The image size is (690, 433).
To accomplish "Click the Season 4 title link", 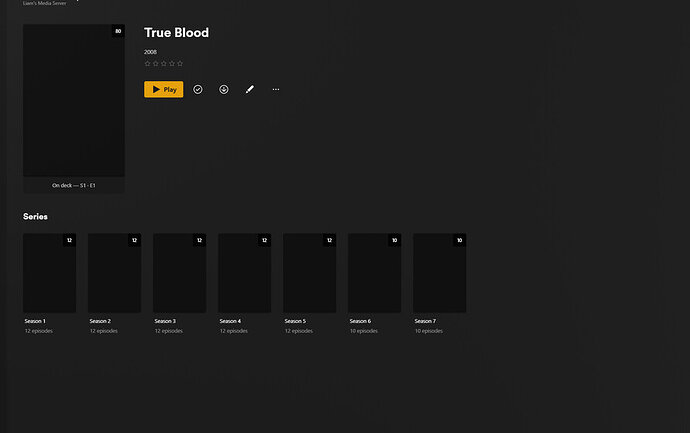I will 230,321.
